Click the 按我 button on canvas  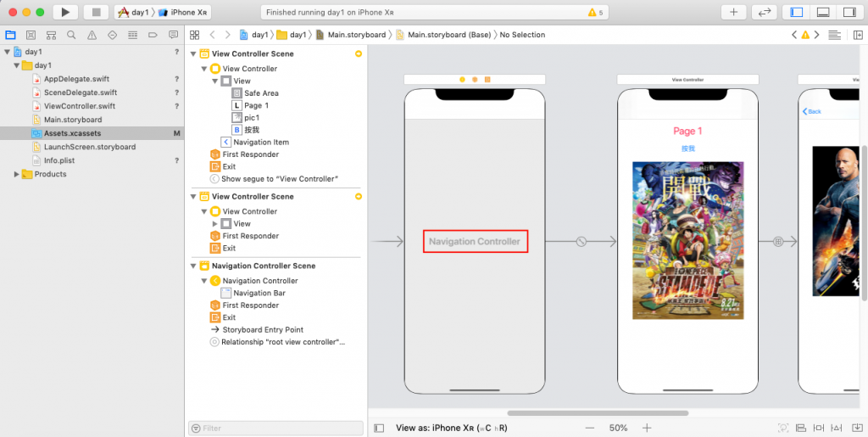pyautogui.click(x=687, y=148)
